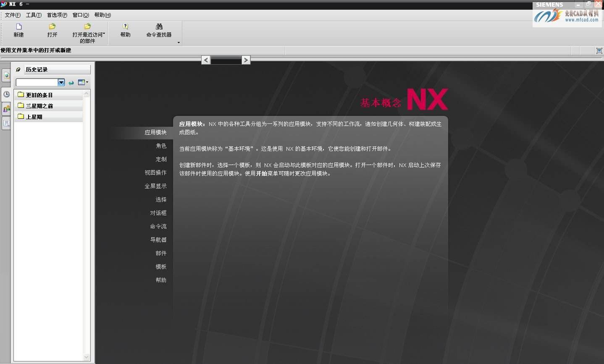Select 模板 in the concepts list
The height and width of the screenshot is (364, 604).
(x=161, y=267)
